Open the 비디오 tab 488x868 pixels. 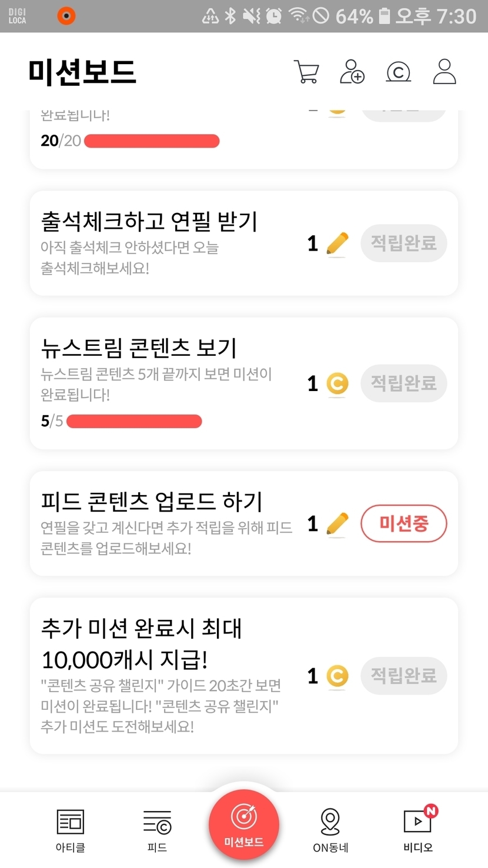(x=418, y=830)
